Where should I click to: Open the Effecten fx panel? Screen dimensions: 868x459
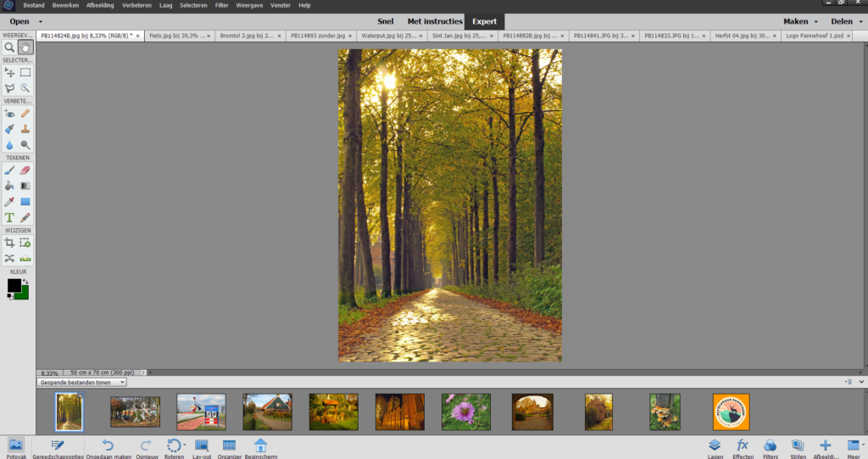743,447
